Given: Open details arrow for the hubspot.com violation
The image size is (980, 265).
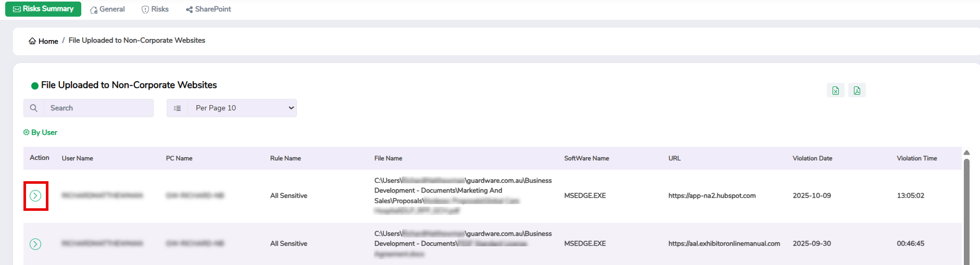Looking at the screenshot, I should click(x=35, y=196).
